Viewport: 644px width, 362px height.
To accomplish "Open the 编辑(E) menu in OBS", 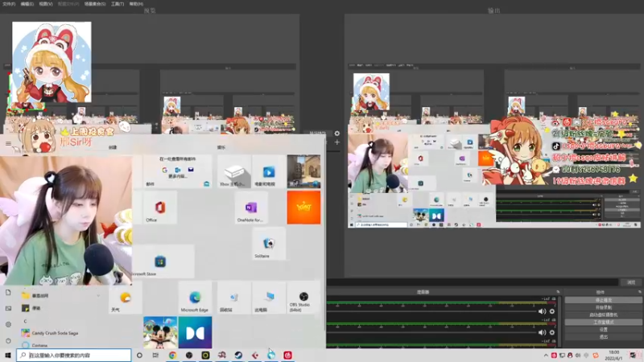I will (x=27, y=4).
